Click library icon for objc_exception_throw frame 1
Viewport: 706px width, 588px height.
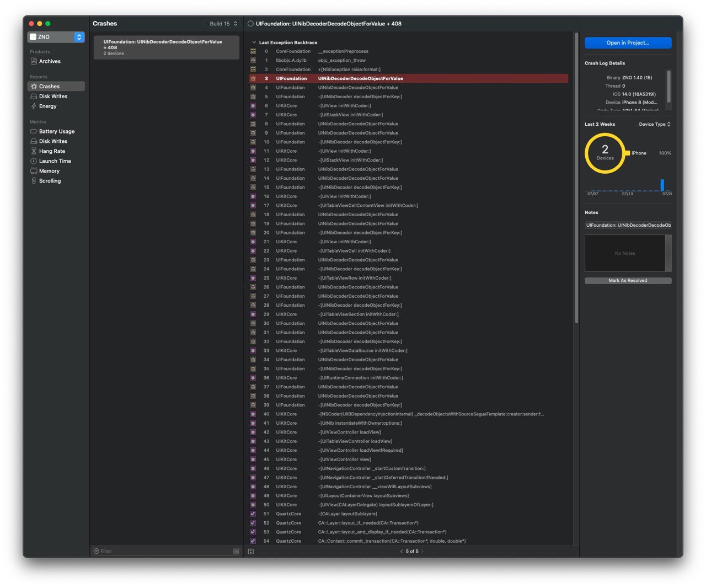253,61
